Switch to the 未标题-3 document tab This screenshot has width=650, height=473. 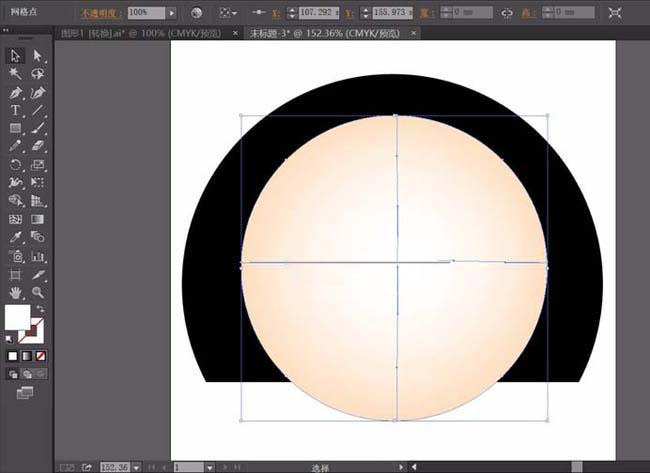click(x=324, y=34)
